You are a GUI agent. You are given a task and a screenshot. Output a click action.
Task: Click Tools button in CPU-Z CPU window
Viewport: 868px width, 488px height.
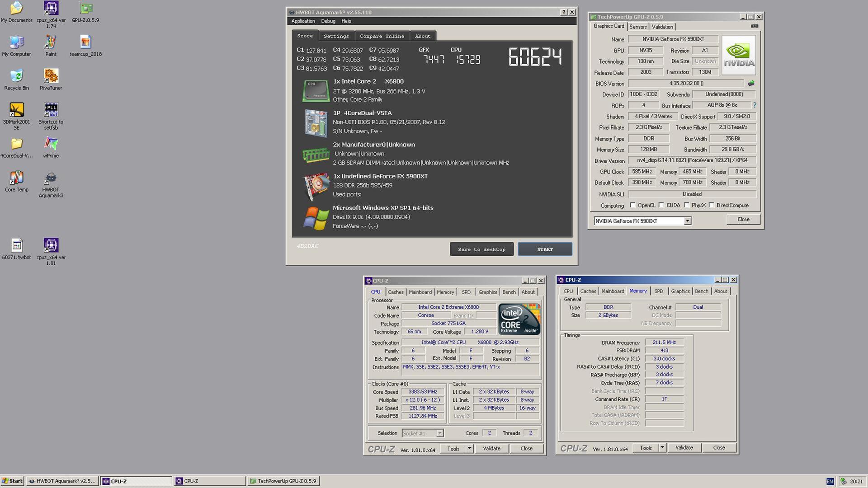[x=453, y=448]
